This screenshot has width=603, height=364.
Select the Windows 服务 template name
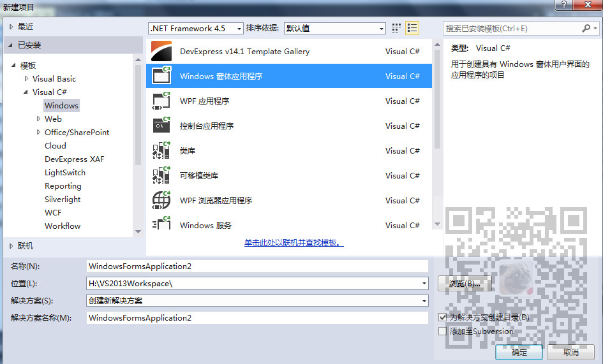[x=205, y=225]
